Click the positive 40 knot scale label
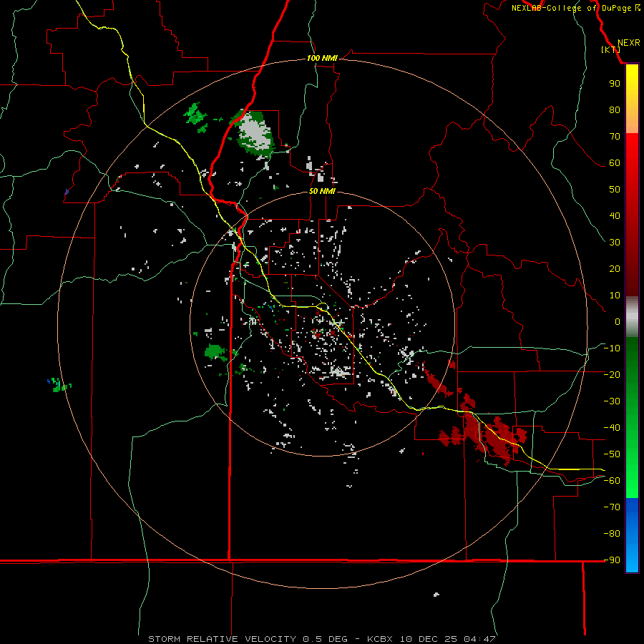 click(x=615, y=215)
